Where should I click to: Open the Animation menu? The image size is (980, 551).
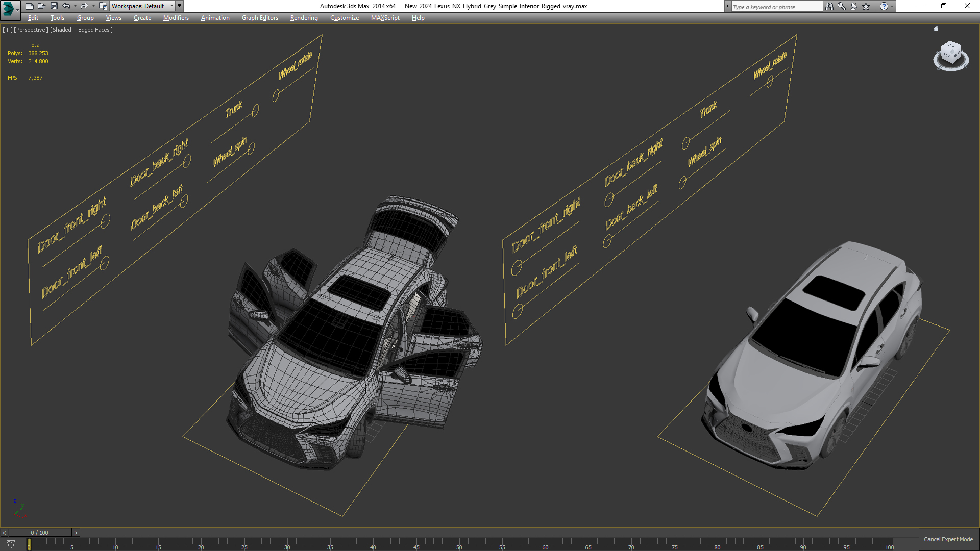click(x=215, y=18)
